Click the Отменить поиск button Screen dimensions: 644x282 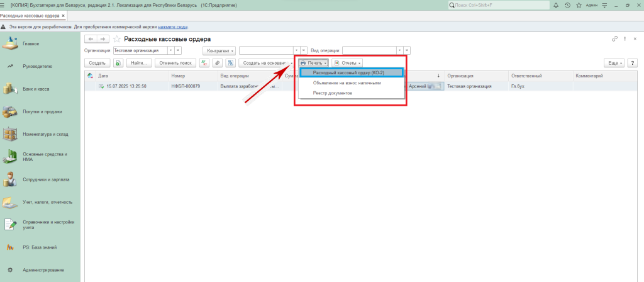coord(175,63)
